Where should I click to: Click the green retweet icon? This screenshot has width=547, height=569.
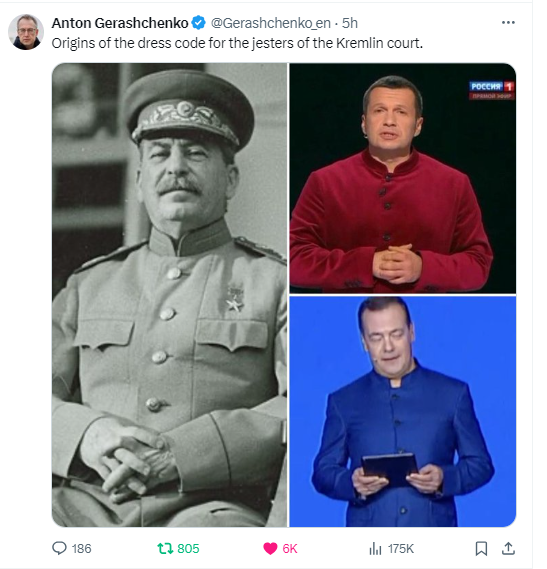pyautogui.click(x=165, y=548)
